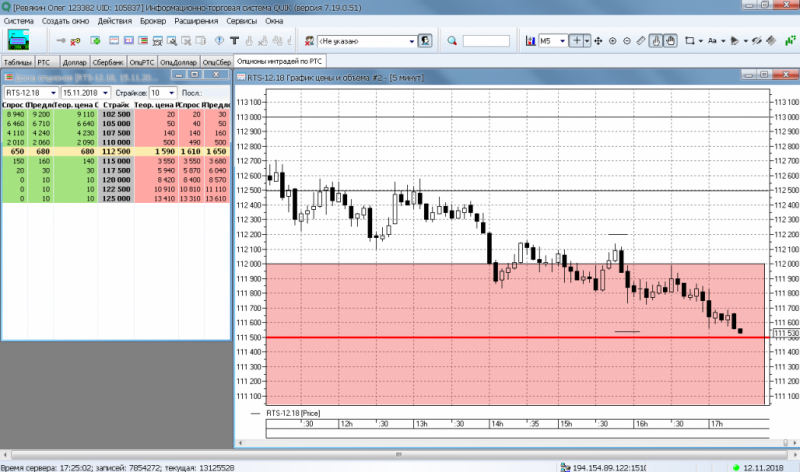Click the zoom-out circle minus icon
The image size is (800, 472).
(627, 41)
